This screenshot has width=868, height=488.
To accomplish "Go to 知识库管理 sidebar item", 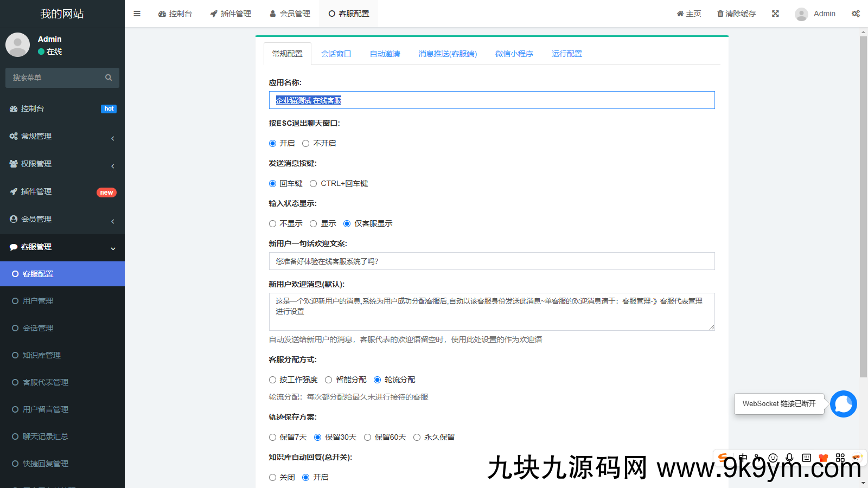I will tap(42, 355).
